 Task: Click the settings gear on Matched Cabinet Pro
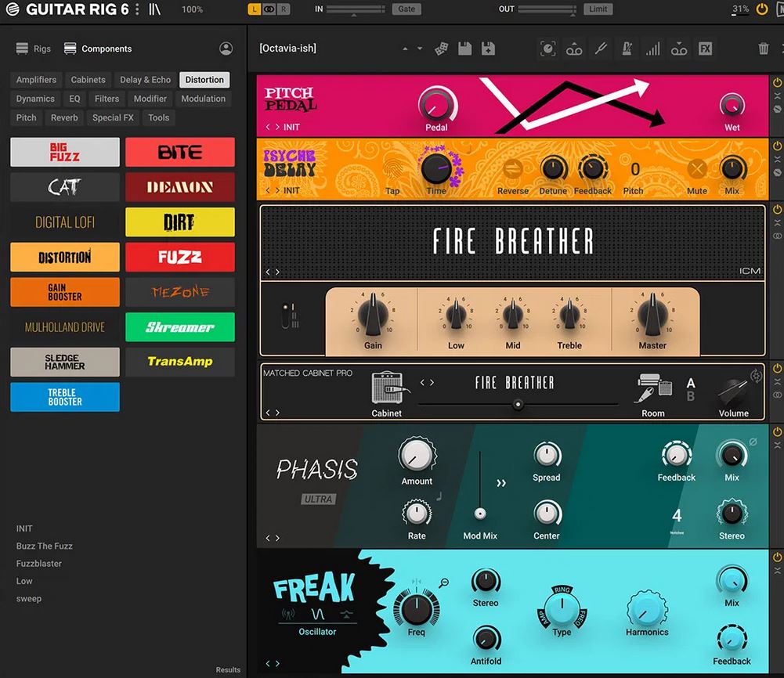pos(756,375)
